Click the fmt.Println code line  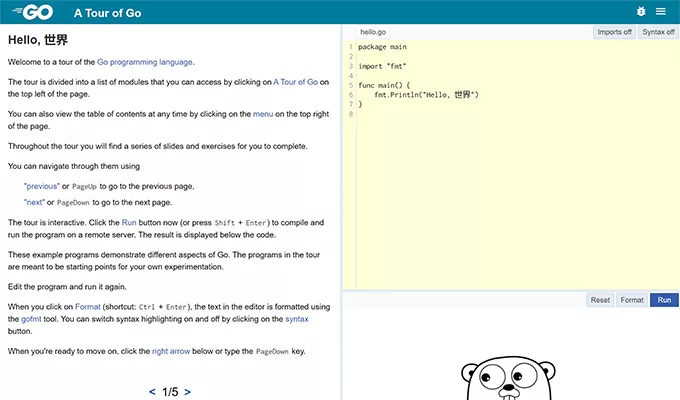(426, 95)
